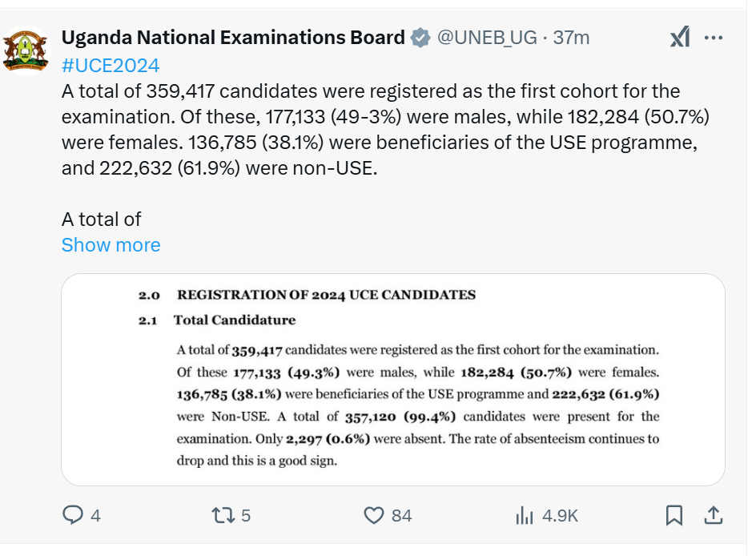Like the tweet with the heart icon
756x556 pixels.
pyautogui.click(x=374, y=515)
